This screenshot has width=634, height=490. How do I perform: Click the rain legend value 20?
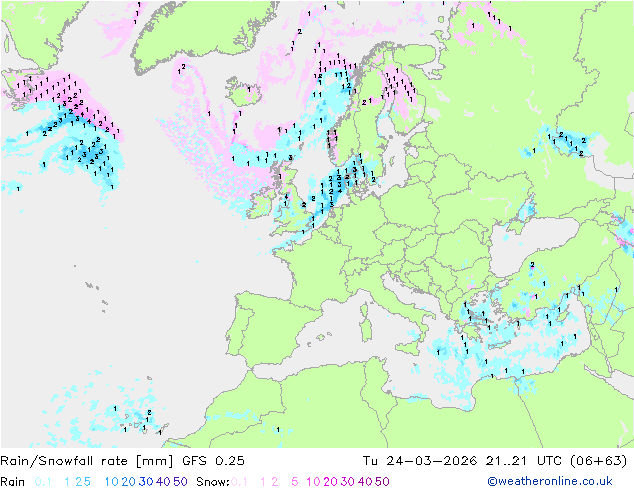(128, 482)
